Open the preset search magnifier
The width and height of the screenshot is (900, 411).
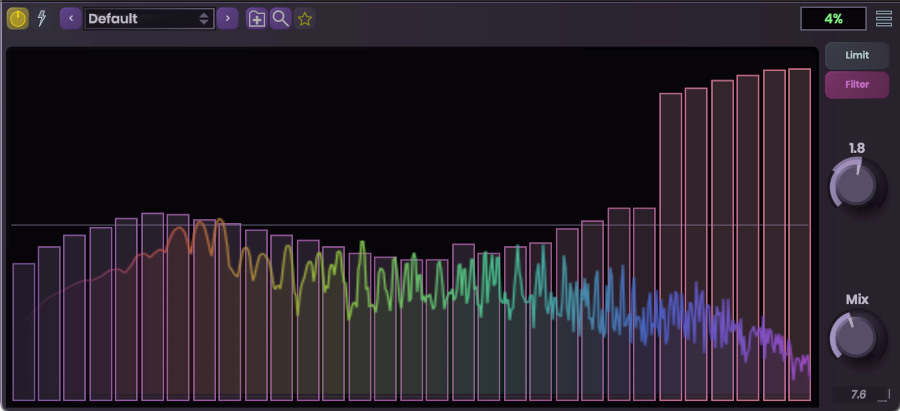pos(281,18)
